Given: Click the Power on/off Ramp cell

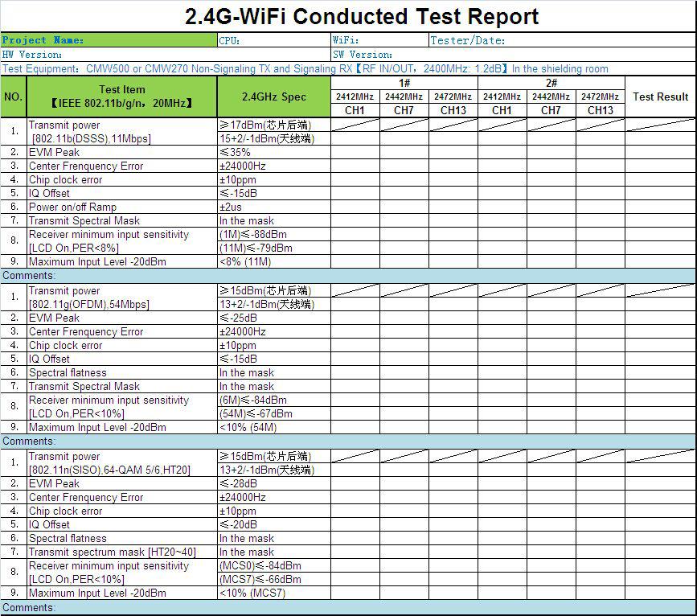Looking at the screenshot, I should [122, 207].
